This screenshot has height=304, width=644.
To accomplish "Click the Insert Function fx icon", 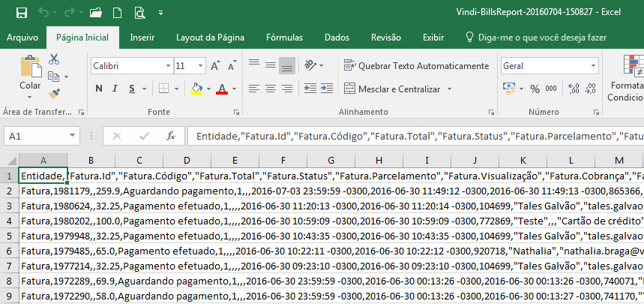I will [171, 137].
